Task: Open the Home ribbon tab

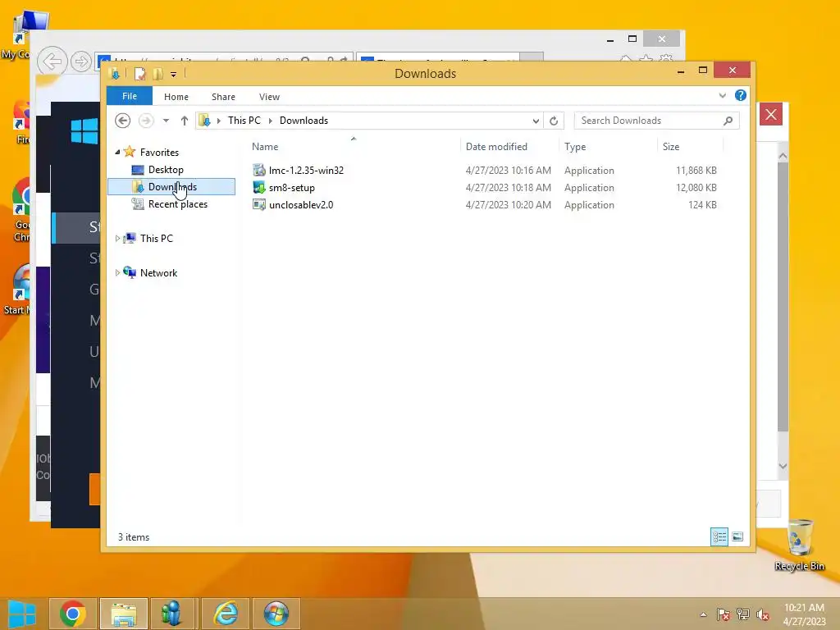Action: pos(176,97)
